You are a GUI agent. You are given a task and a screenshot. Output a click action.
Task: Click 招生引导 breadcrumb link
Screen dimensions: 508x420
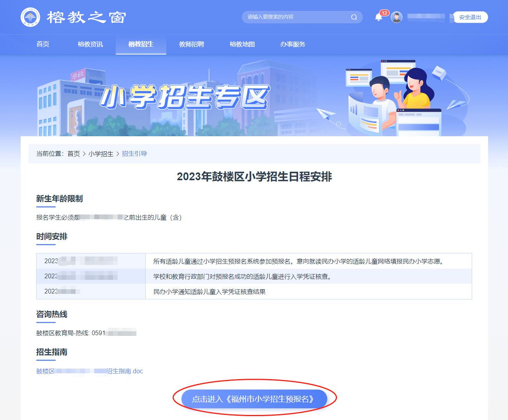point(134,154)
